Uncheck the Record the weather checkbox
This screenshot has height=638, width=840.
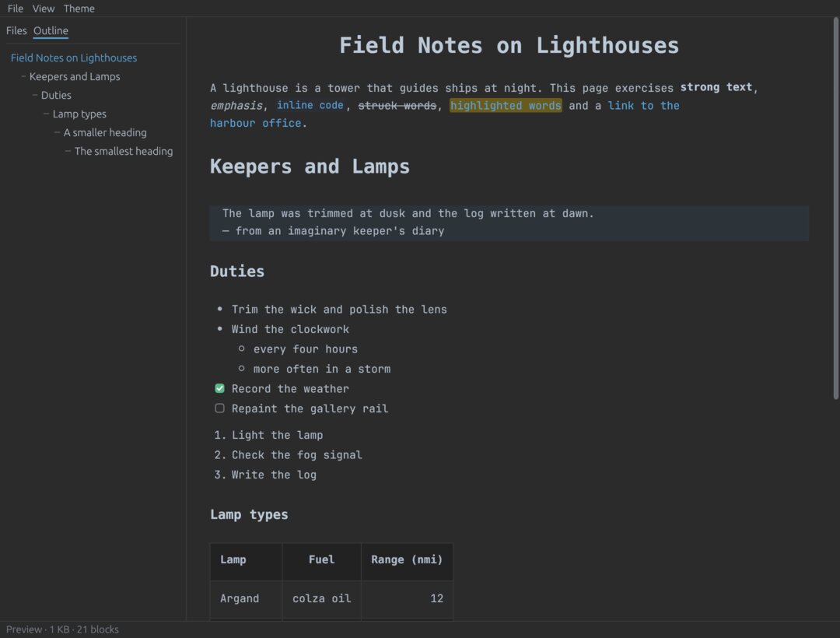[219, 388]
